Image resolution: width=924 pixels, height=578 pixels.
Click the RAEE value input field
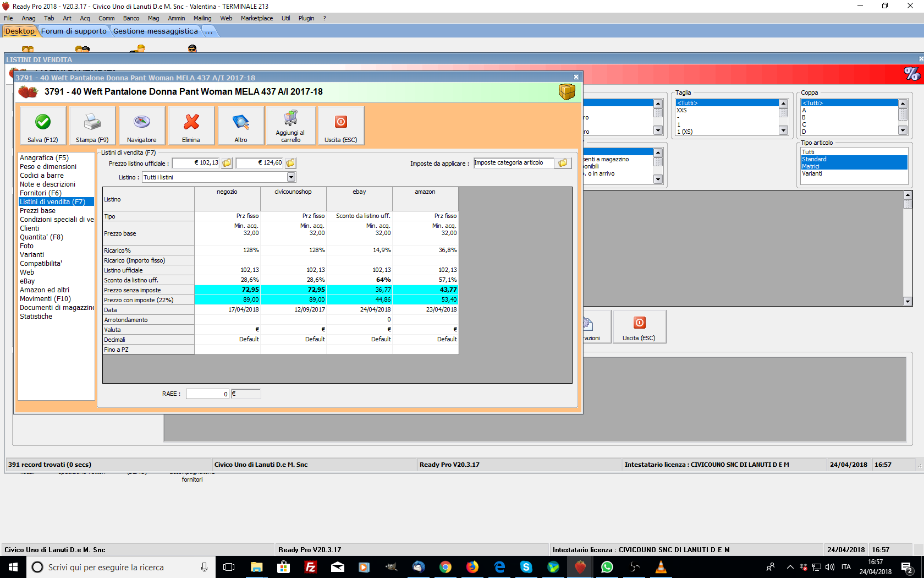[x=207, y=394]
